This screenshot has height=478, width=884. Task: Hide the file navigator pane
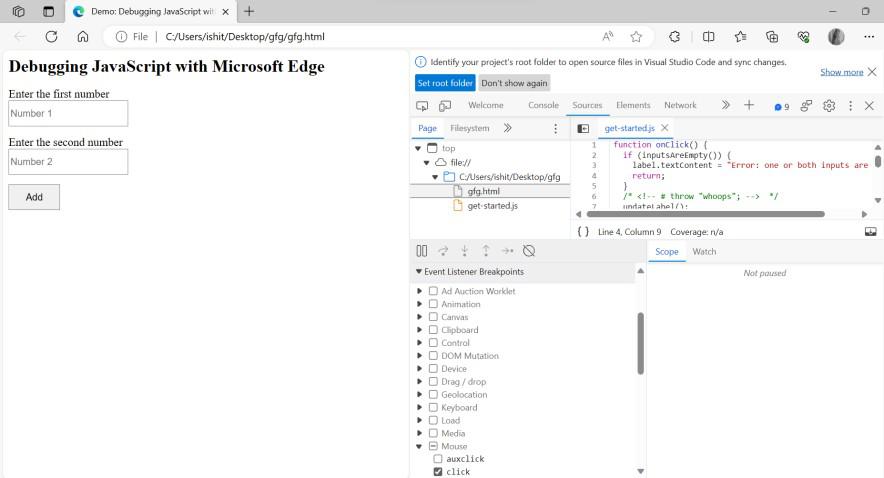click(583, 129)
